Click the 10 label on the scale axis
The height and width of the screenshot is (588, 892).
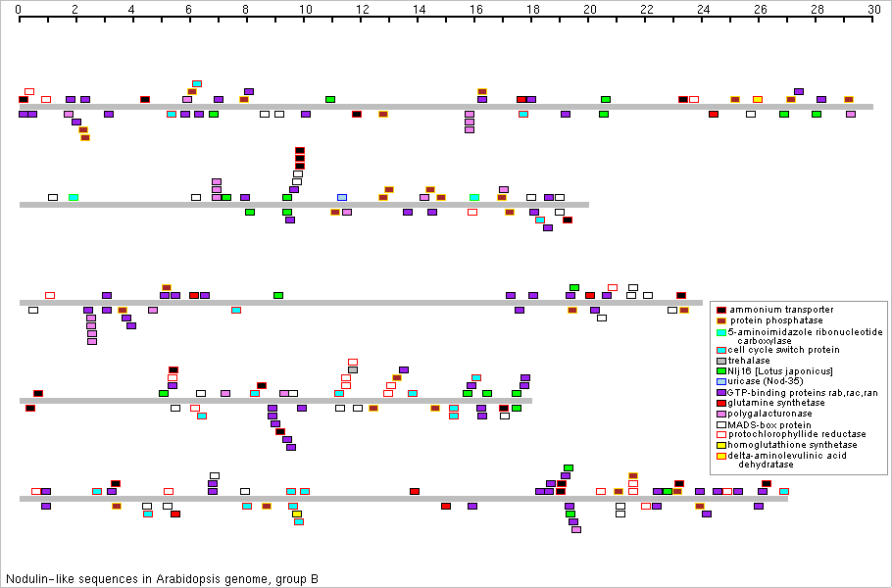[306, 10]
